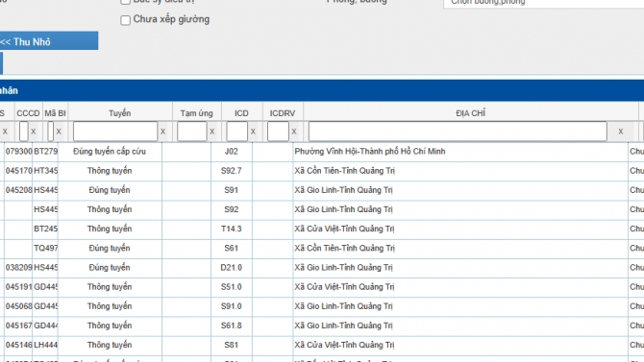The height and width of the screenshot is (362, 644).
Task: Select Xã Cửa Việt address in T14.3 row
Action: [x=344, y=229]
